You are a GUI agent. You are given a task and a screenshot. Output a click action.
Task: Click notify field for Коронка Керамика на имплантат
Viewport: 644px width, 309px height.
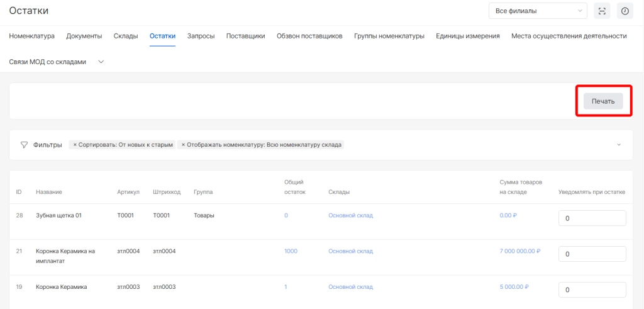point(592,254)
